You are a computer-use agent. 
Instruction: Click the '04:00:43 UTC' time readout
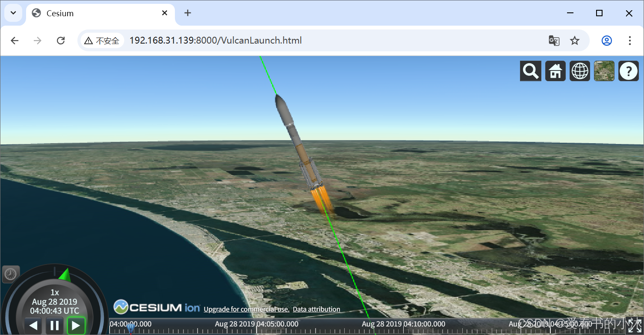55,311
